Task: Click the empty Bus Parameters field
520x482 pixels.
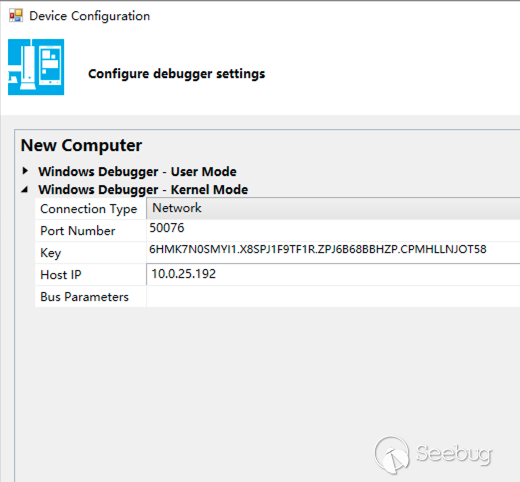Action: 333,296
